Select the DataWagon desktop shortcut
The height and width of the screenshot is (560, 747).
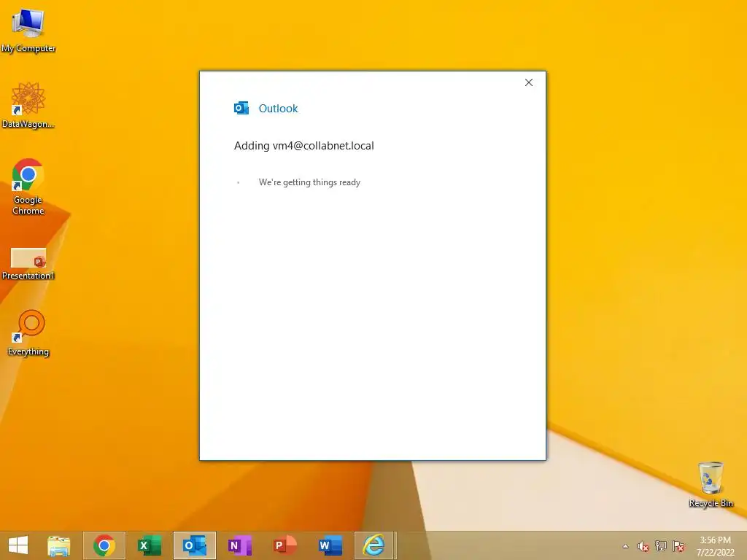[x=28, y=105]
